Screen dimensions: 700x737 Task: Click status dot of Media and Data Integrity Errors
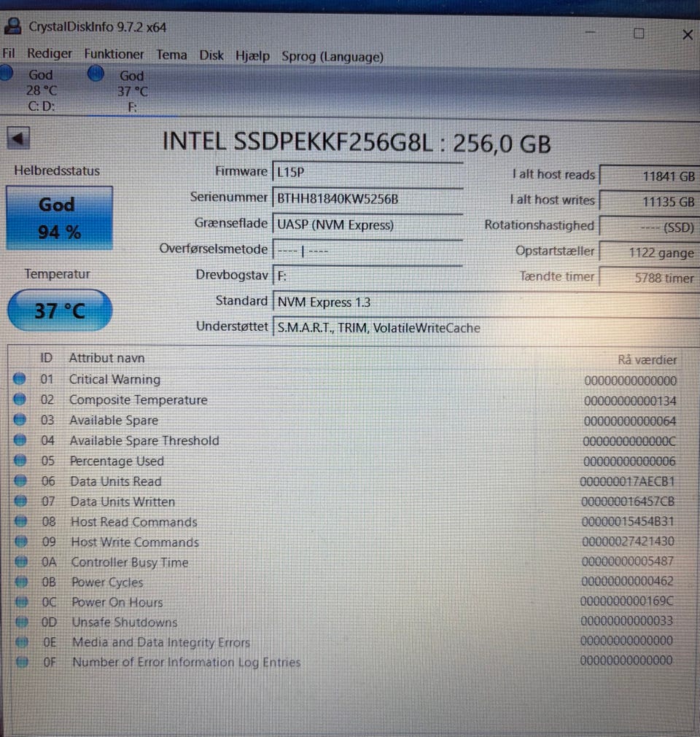click(22, 642)
